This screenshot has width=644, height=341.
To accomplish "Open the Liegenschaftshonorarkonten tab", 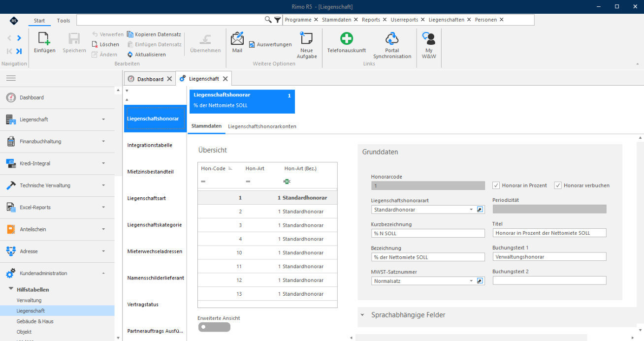I will tap(262, 126).
